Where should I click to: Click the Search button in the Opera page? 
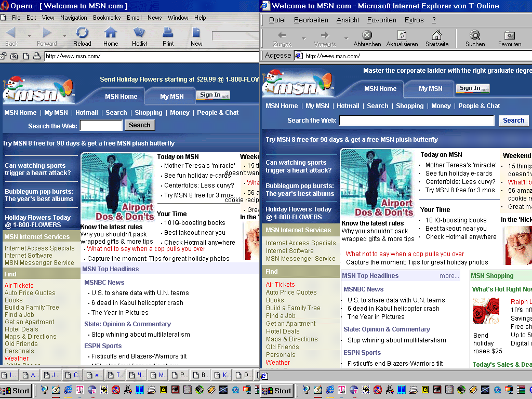click(139, 125)
